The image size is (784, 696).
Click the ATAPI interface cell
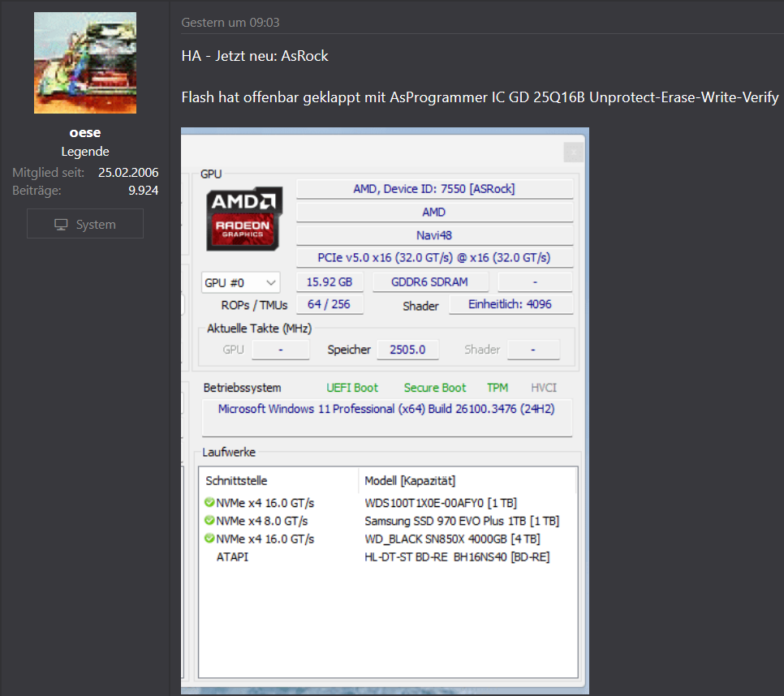coord(232,556)
